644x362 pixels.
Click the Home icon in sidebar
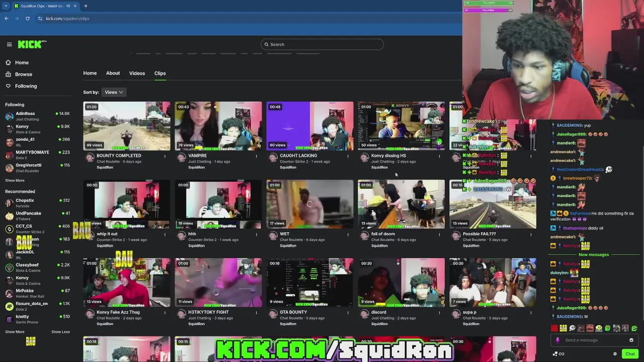point(8,62)
